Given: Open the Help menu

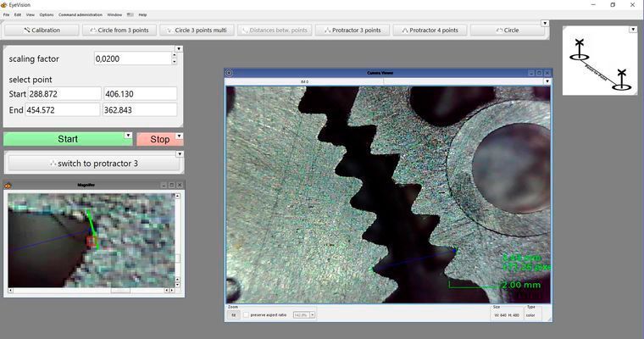Looking at the screenshot, I should [142, 14].
